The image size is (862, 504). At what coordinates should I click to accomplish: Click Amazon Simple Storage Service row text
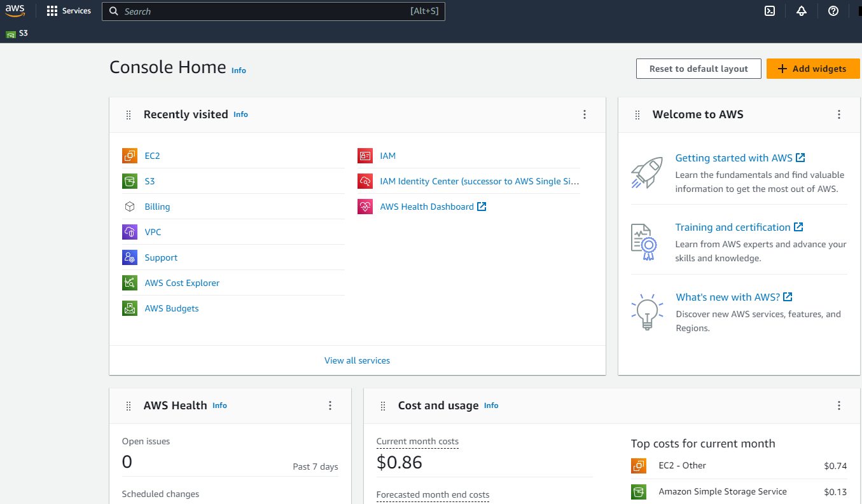coord(723,491)
